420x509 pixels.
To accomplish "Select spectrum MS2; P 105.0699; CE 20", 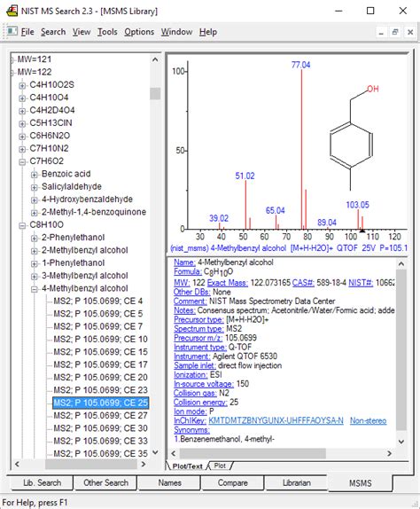I will click(x=100, y=377).
